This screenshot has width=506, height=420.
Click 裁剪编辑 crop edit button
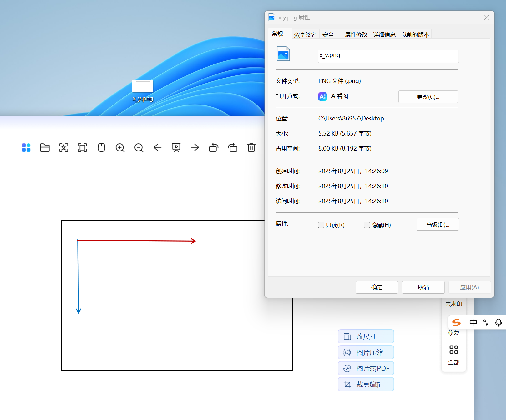click(366, 384)
